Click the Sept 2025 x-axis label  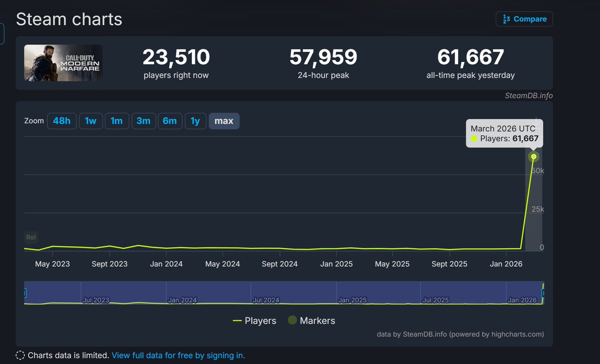tap(449, 264)
